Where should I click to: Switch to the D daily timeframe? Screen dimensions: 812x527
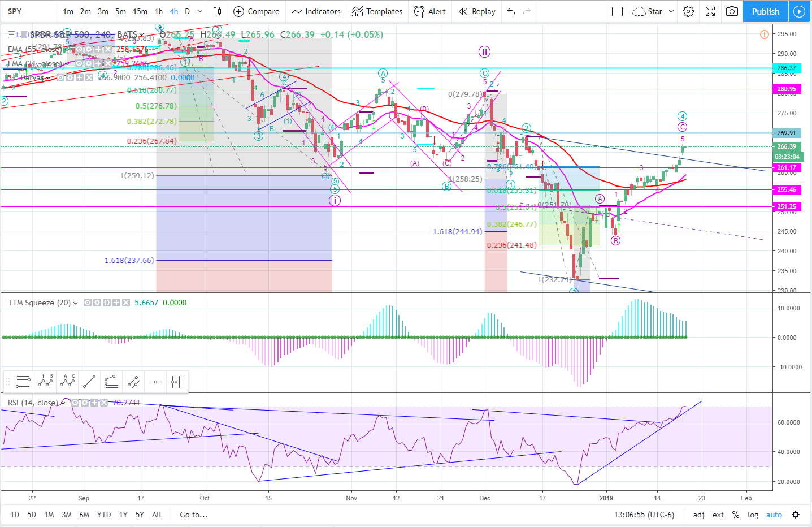coord(188,11)
